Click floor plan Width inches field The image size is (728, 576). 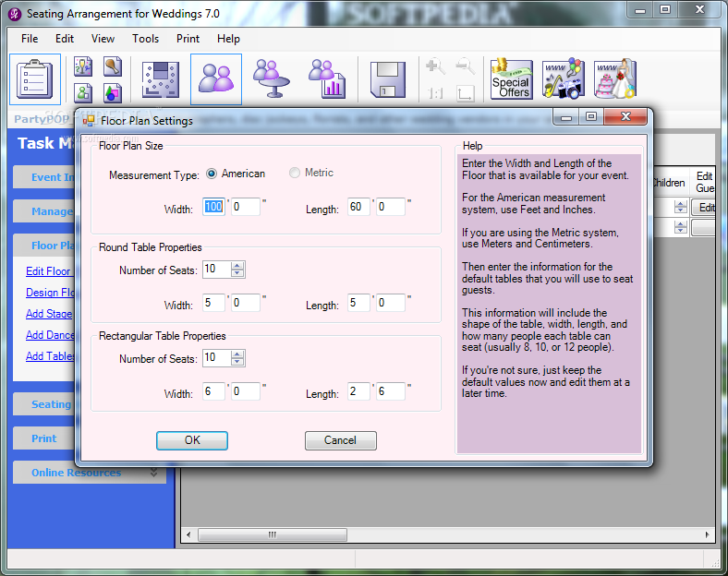coord(246,207)
